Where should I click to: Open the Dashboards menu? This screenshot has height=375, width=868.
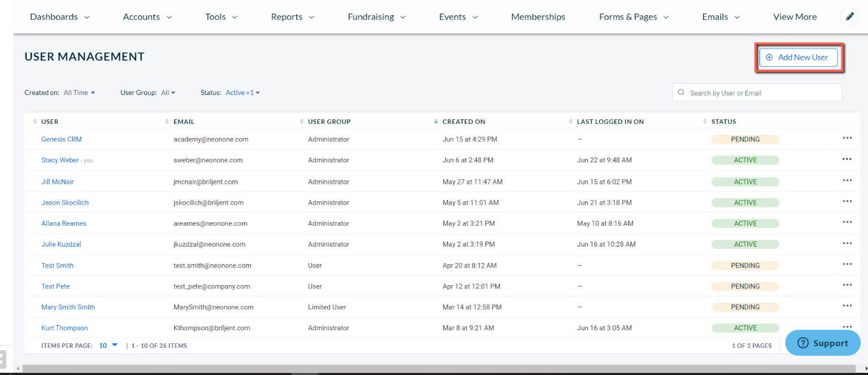60,17
